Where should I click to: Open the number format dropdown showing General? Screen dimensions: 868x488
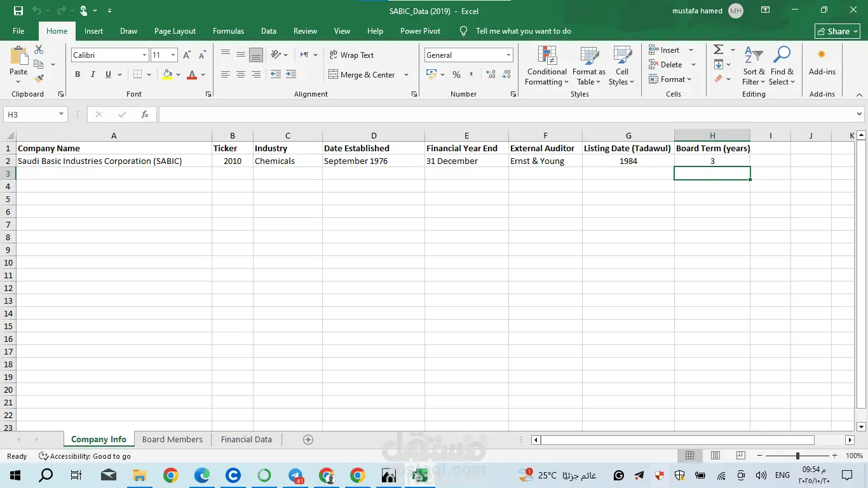pyautogui.click(x=508, y=55)
